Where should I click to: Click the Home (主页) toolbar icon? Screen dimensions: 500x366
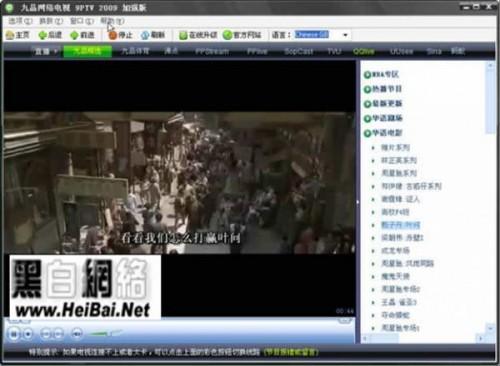point(17,35)
